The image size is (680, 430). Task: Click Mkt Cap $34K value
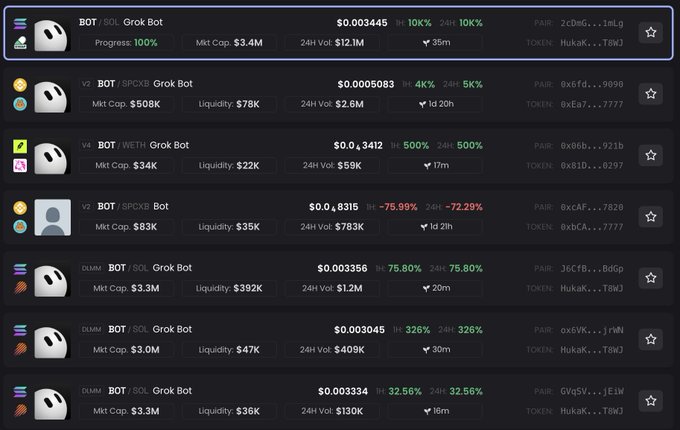[145, 166]
